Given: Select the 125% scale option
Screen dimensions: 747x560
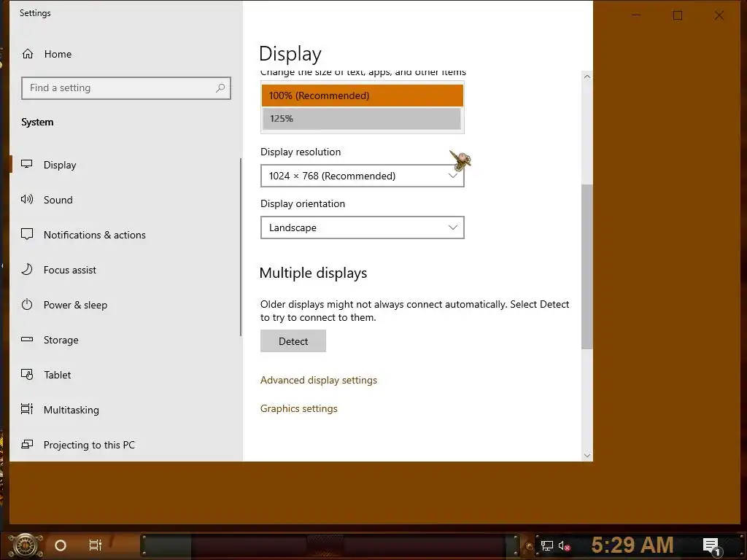Looking at the screenshot, I should point(362,119).
